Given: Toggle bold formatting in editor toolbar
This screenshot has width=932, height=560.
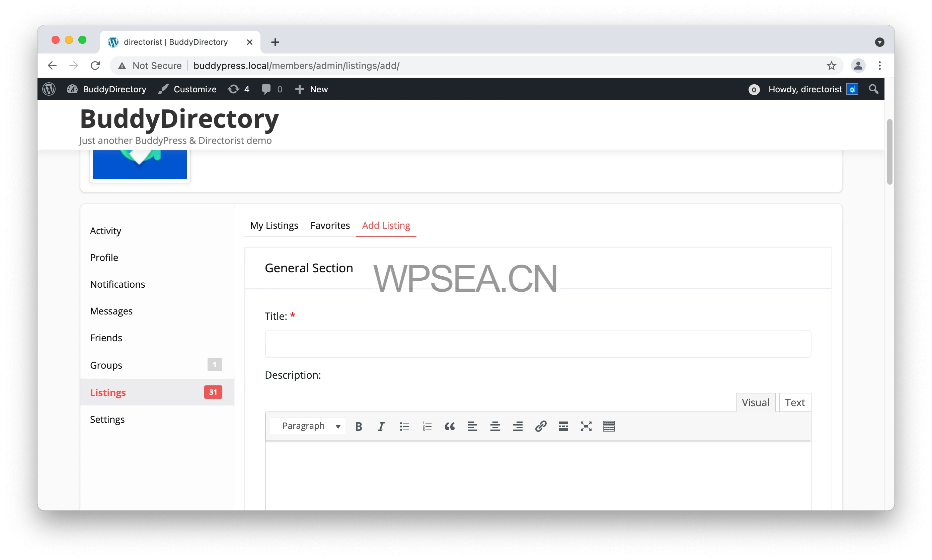Looking at the screenshot, I should pyautogui.click(x=359, y=427).
